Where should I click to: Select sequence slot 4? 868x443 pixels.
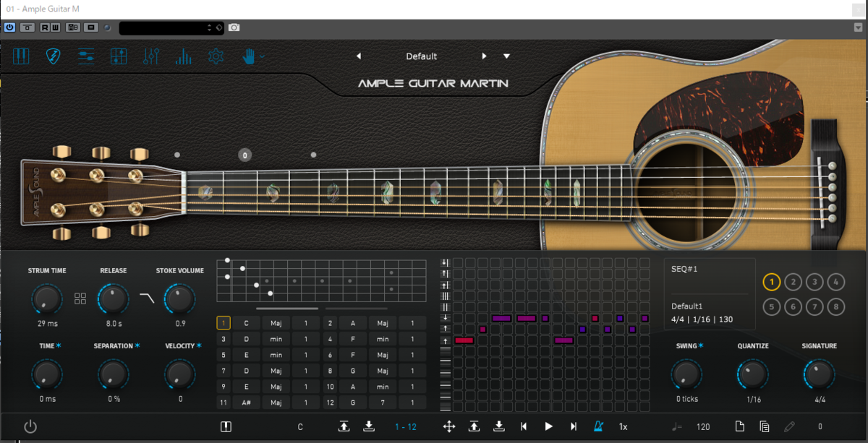tap(835, 282)
